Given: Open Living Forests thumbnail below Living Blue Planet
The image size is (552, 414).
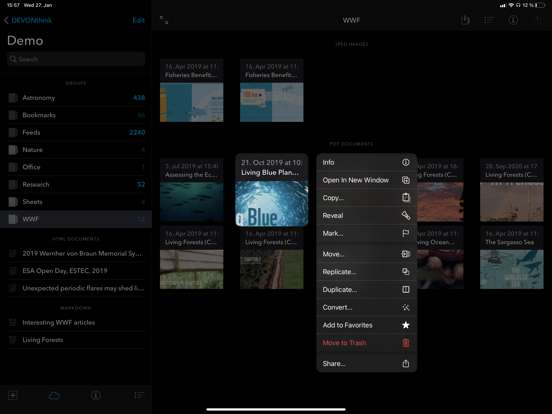Looking at the screenshot, I should (271, 257).
